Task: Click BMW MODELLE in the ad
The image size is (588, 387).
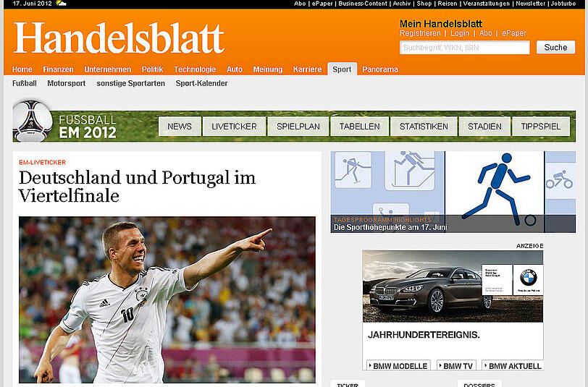Action: 398,366
